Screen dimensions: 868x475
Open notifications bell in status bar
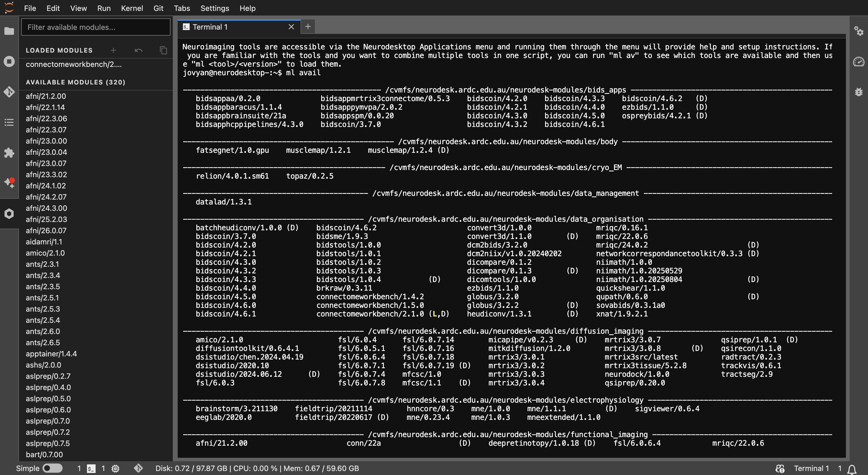[x=852, y=469]
